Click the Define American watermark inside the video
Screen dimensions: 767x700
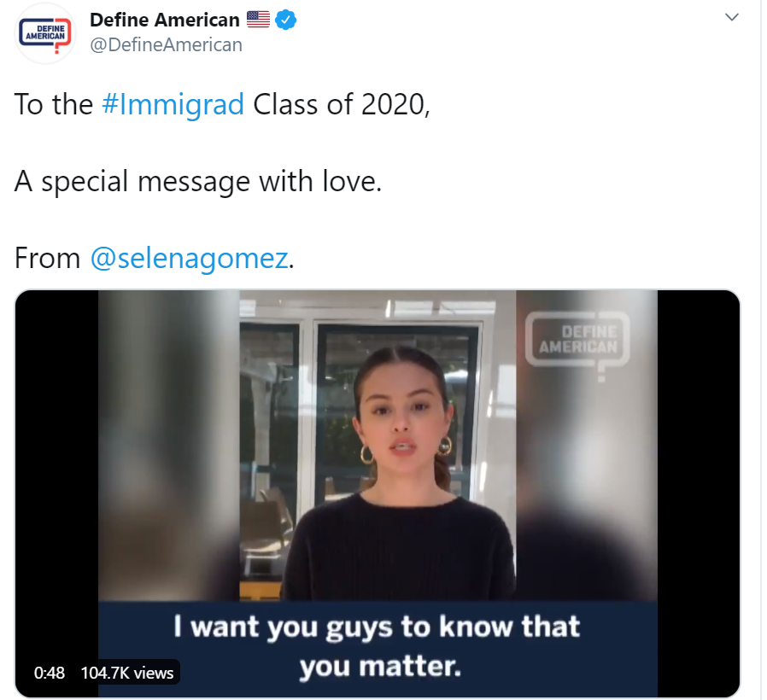pyautogui.click(x=577, y=345)
